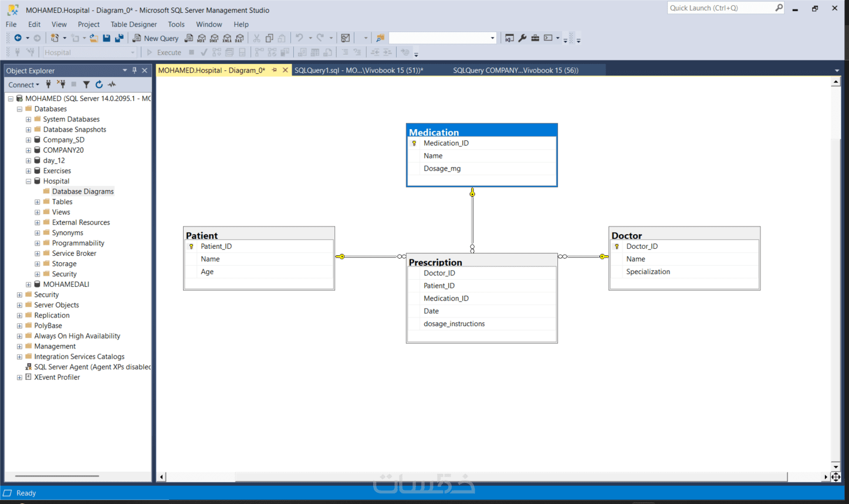The width and height of the screenshot is (849, 504).
Task: Click the Save All icon
Action: coord(119,38)
